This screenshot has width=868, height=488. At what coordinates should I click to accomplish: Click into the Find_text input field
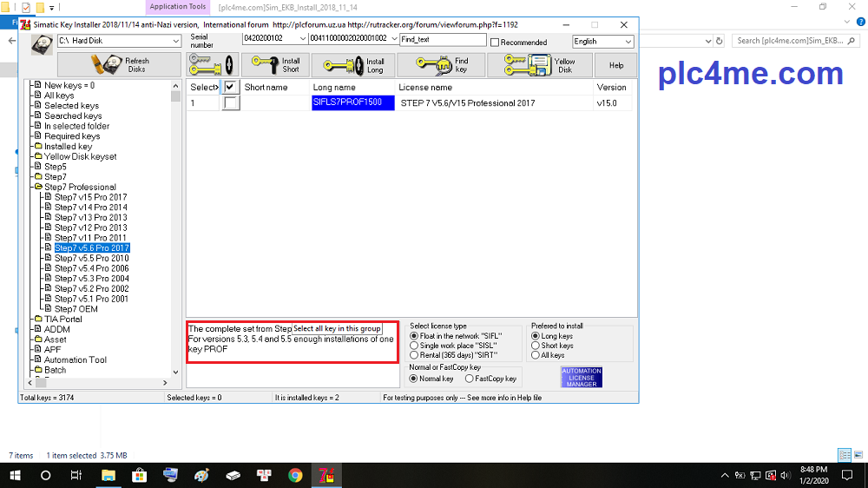pyautogui.click(x=443, y=40)
